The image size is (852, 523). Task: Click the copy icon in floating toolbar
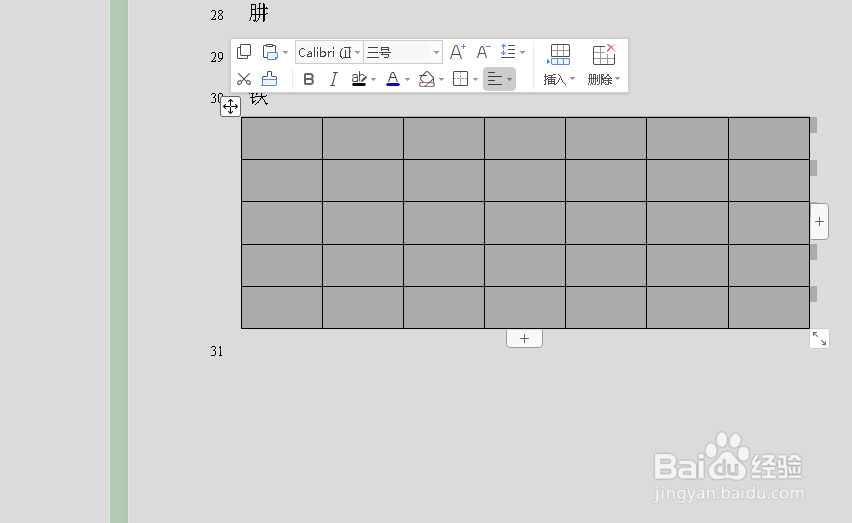(244, 52)
